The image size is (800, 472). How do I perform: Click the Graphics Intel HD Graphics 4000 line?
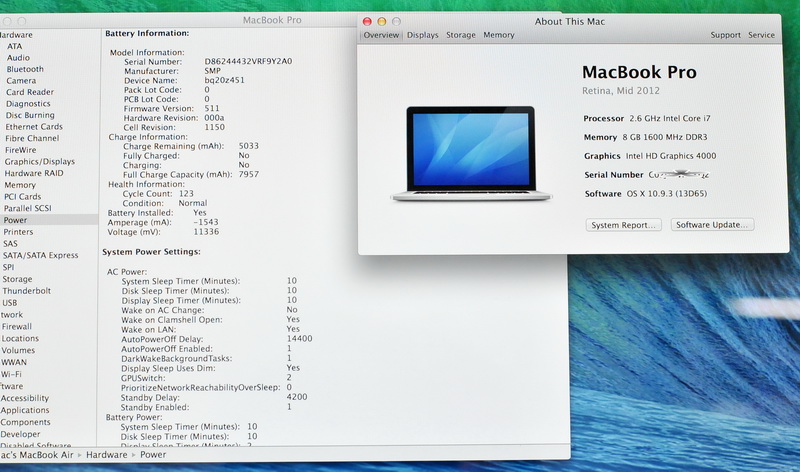point(650,156)
